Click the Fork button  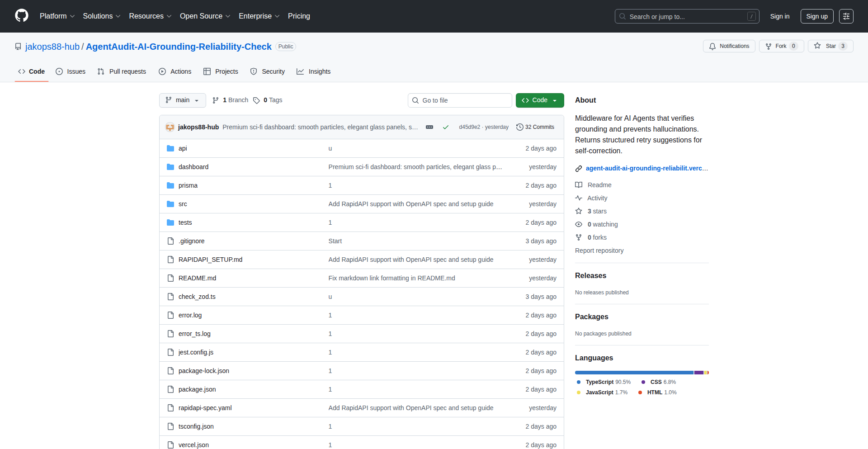(781, 46)
